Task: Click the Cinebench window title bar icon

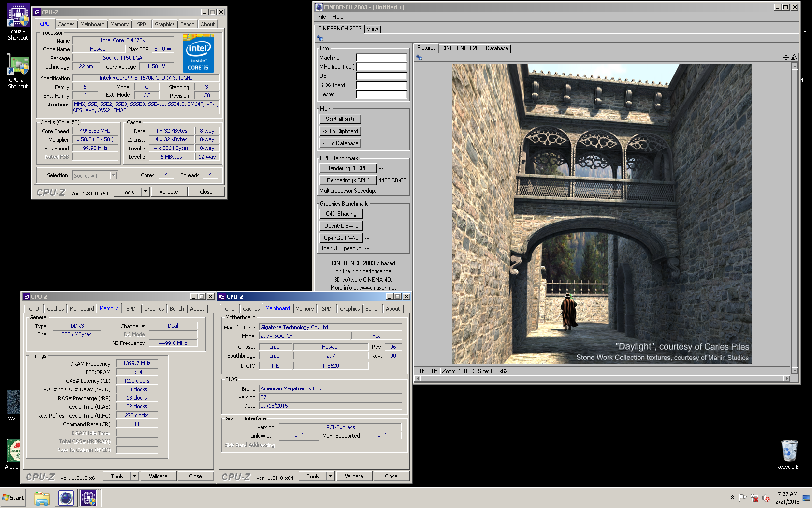Action: pos(319,7)
